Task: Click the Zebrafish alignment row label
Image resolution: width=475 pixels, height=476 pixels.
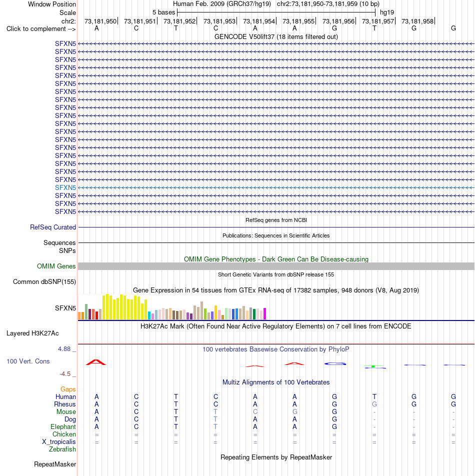Action: click(62, 449)
